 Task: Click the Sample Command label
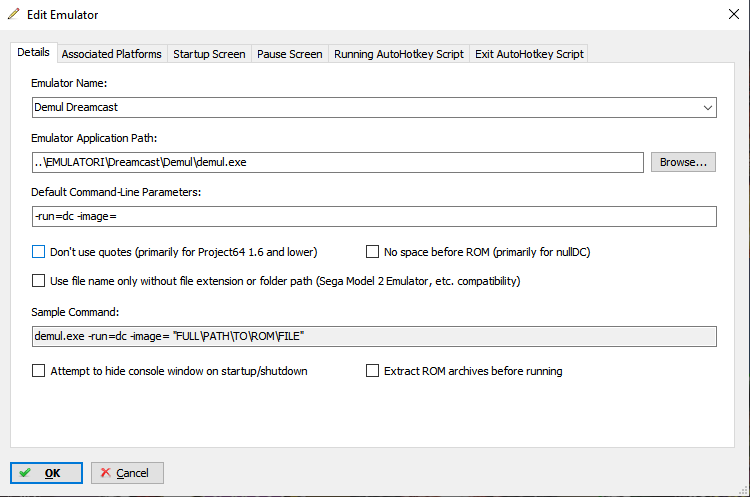click(x=75, y=312)
